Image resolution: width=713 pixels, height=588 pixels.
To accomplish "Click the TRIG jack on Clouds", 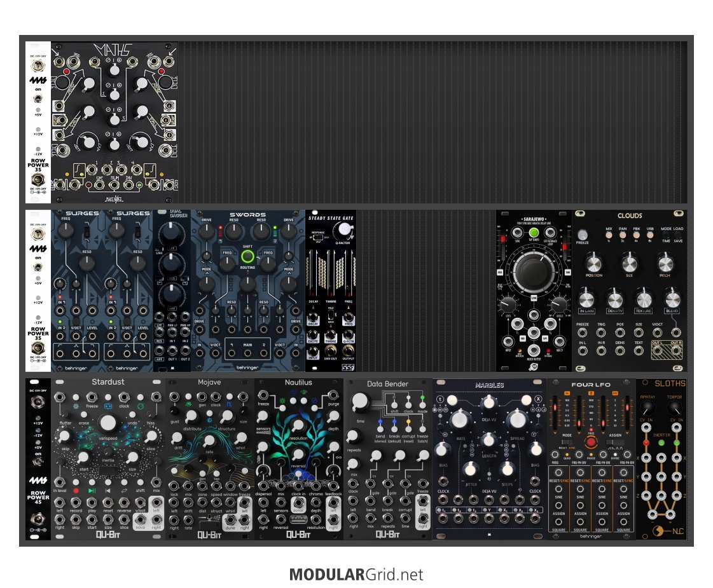I will point(601,333).
